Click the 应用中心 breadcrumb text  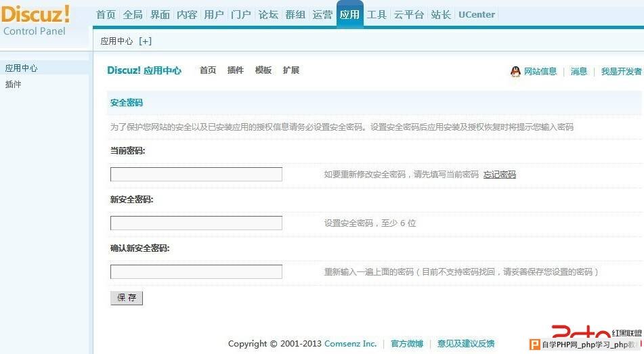tap(116, 41)
